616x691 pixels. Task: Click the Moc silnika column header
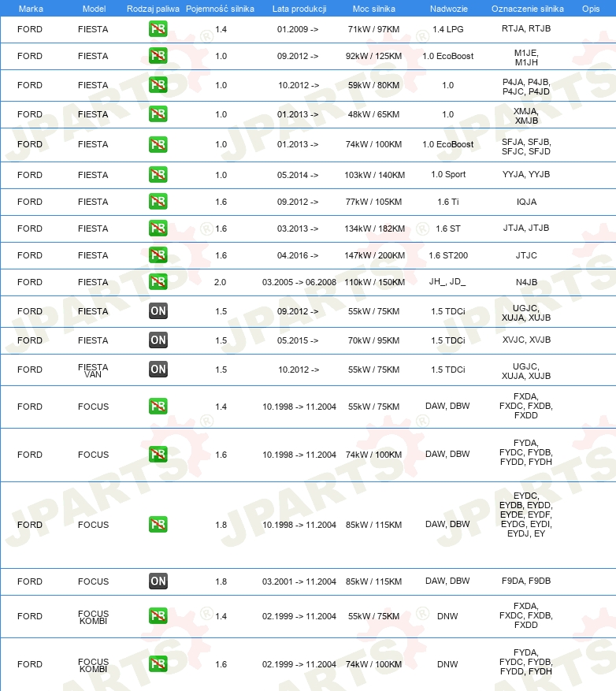click(x=373, y=9)
